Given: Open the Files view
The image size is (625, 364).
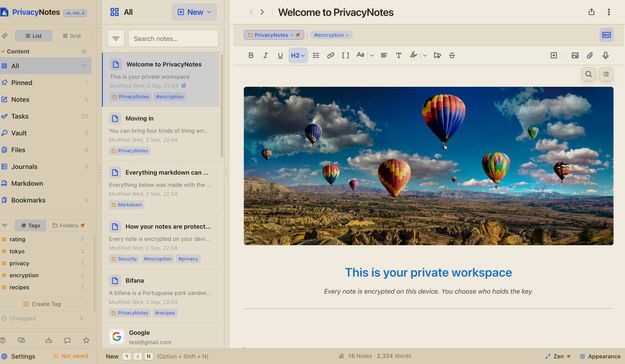Looking at the screenshot, I should pos(45,150).
